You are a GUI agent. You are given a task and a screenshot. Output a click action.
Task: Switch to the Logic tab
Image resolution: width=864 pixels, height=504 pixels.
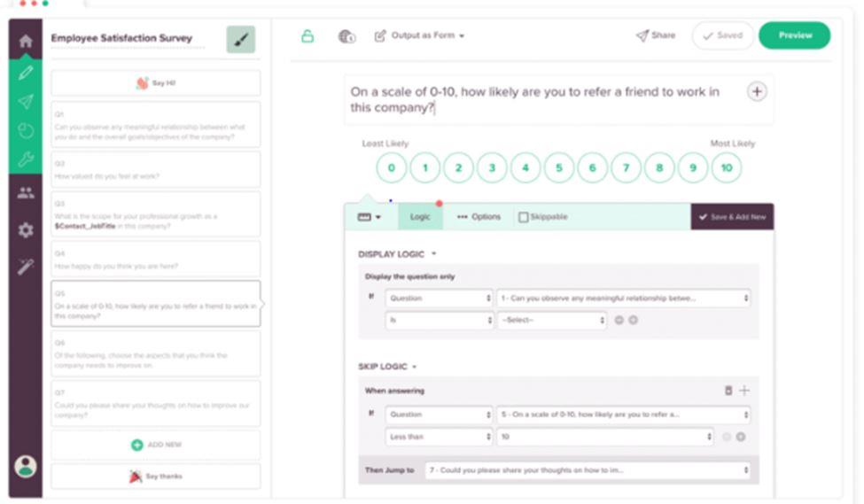click(x=420, y=217)
